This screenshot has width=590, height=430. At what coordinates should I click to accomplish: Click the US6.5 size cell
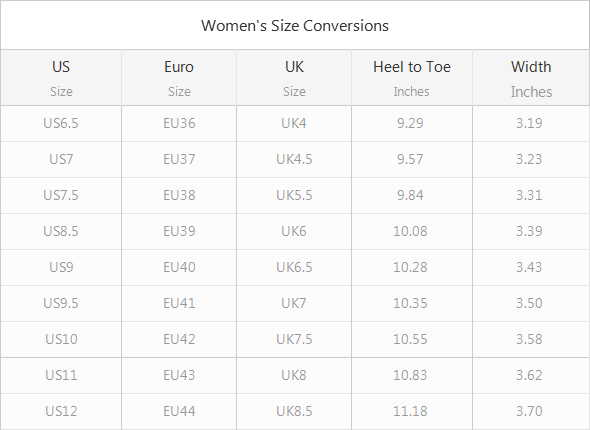coord(61,123)
